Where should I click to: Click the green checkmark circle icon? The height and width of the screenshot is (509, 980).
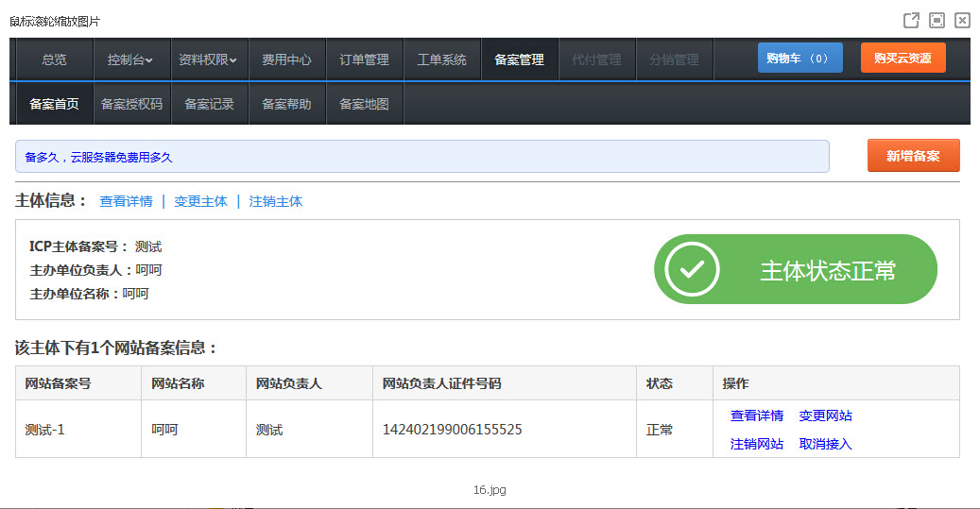point(692,270)
